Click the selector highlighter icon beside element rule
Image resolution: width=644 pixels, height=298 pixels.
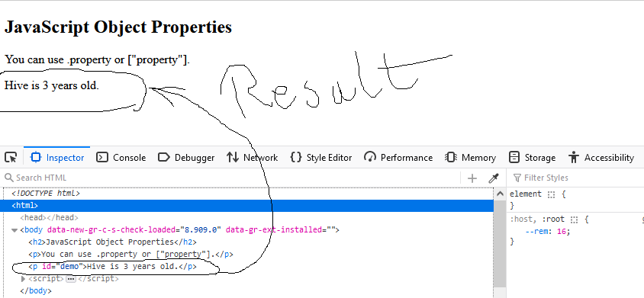(551, 194)
